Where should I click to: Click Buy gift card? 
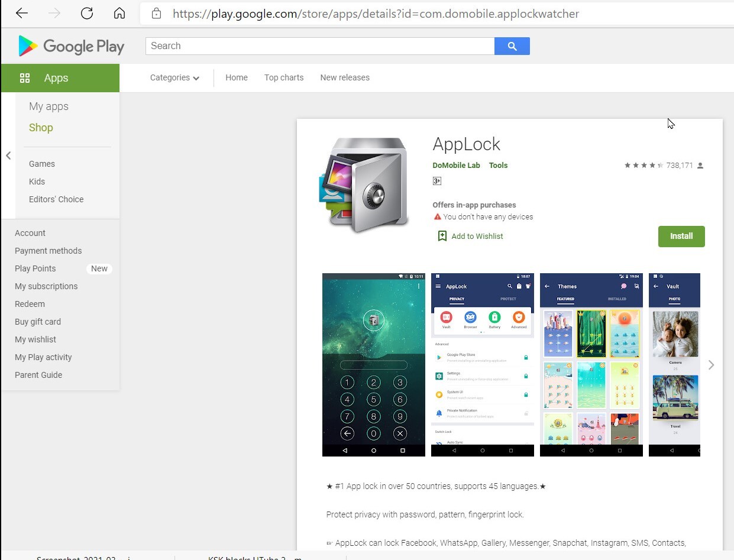[x=38, y=322]
